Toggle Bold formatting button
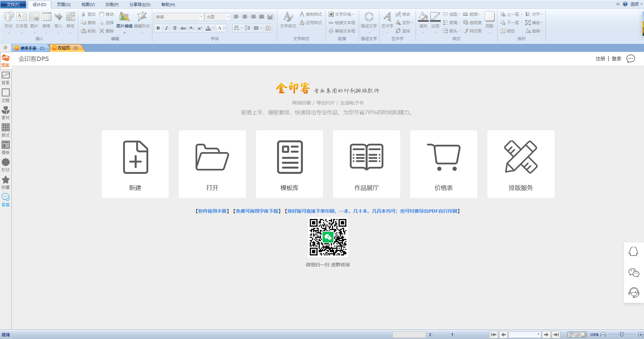 point(158,28)
